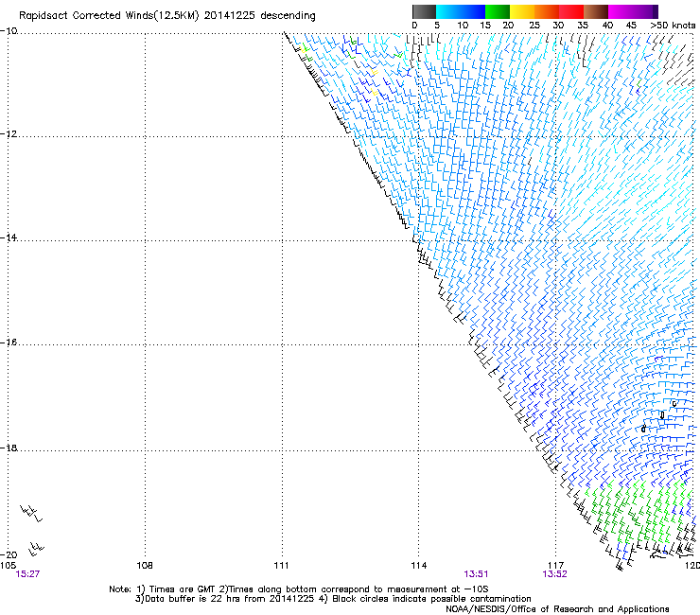
Task: Click the orange 25-30 knots color segment
Action: (x=547, y=11)
